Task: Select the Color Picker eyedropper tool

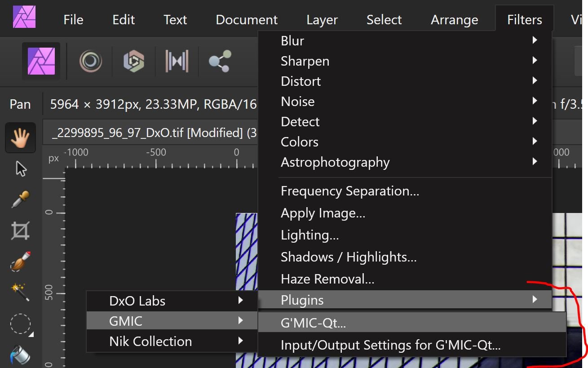Action: [x=21, y=200]
